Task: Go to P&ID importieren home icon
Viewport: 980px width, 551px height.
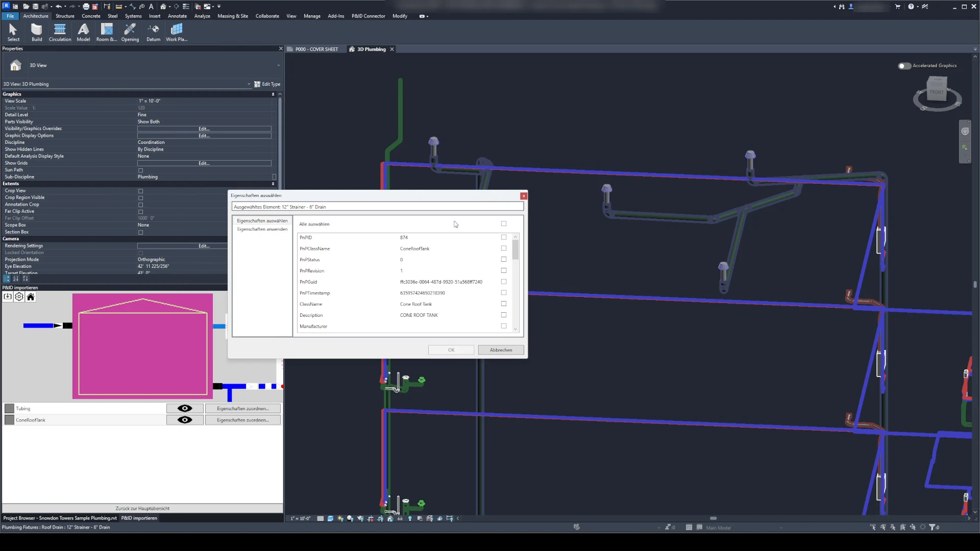Action: click(31, 297)
